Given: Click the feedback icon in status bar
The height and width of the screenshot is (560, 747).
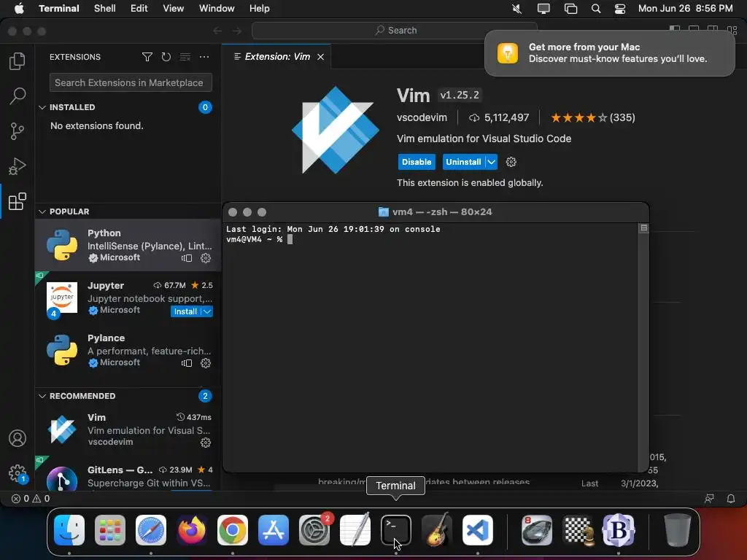Looking at the screenshot, I should (x=709, y=499).
